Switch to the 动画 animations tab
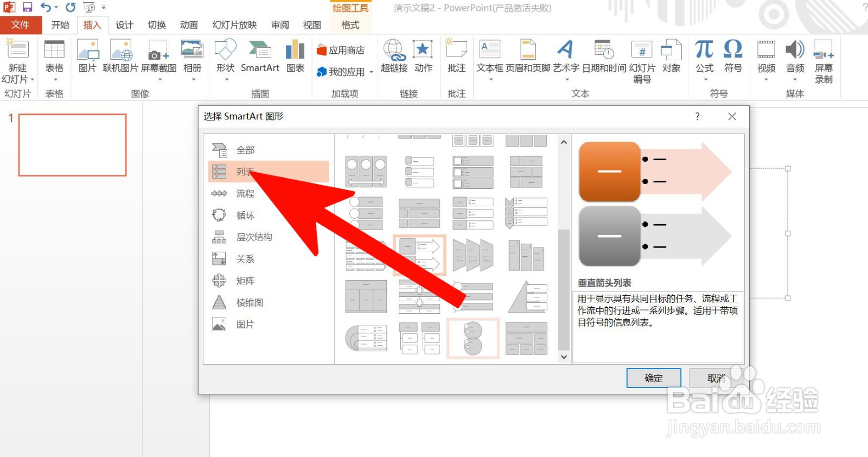 point(189,25)
